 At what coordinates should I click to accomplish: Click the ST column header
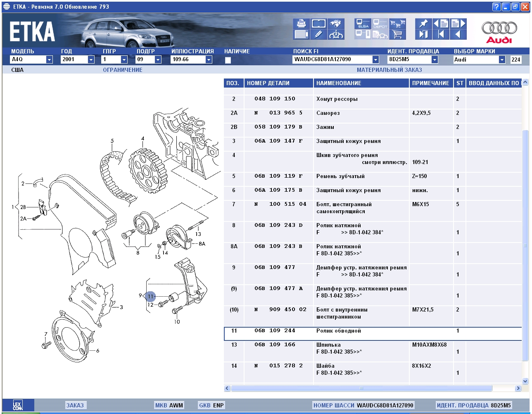pyautogui.click(x=459, y=83)
